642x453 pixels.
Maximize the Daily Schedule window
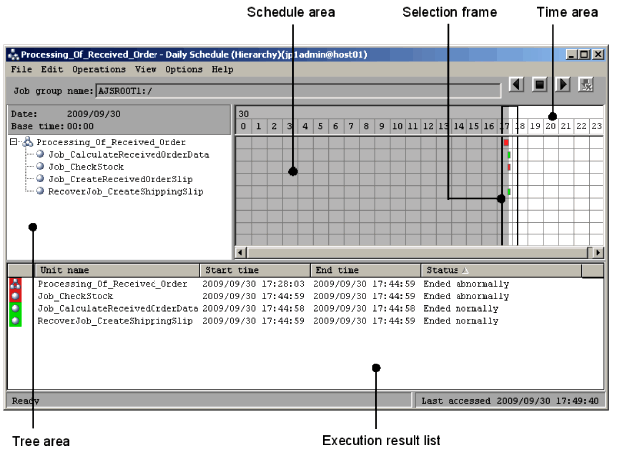point(585,54)
